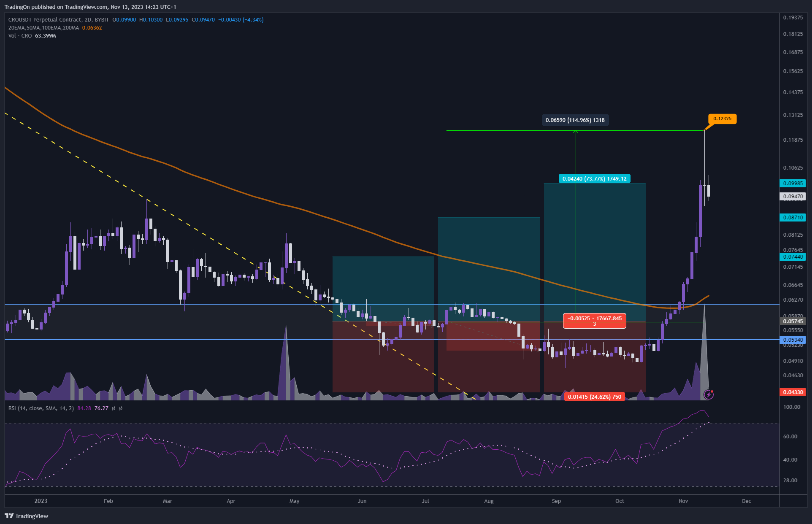Click the Mar label on time axis
The width and height of the screenshot is (812, 524).
pyautogui.click(x=168, y=501)
